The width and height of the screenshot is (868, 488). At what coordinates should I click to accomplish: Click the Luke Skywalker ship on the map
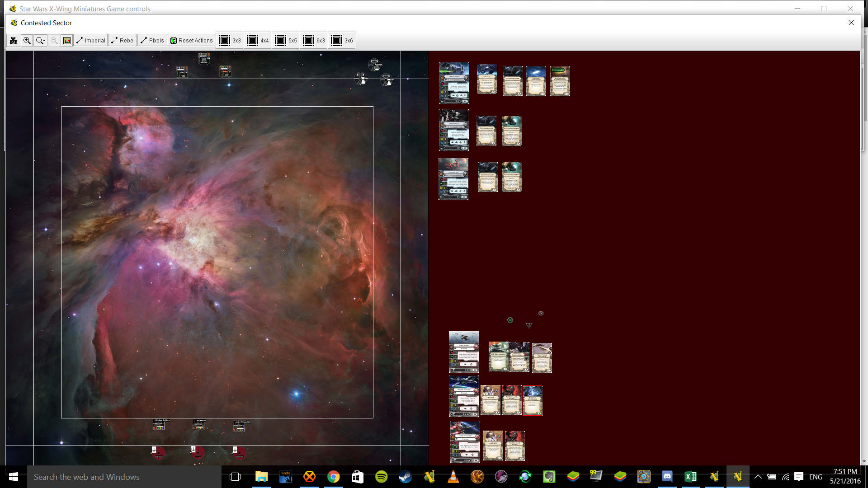(x=240, y=427)
